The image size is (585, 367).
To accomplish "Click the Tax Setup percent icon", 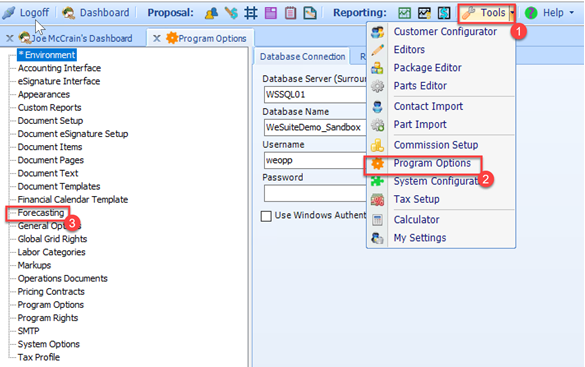I will [x=377, y=200].
